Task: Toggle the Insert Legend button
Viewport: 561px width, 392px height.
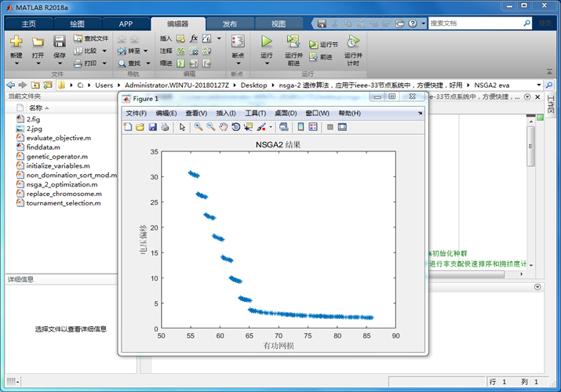Action: [x=312, y=127]
